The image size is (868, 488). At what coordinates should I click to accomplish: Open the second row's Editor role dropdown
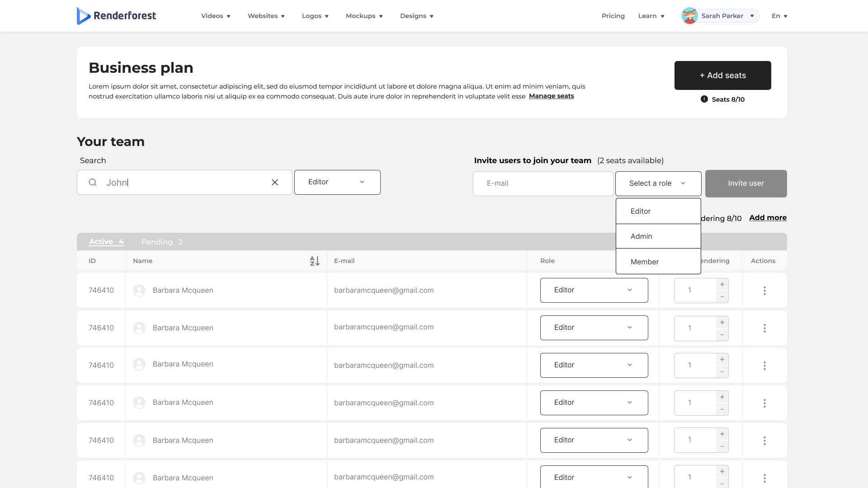click(594, 328)
